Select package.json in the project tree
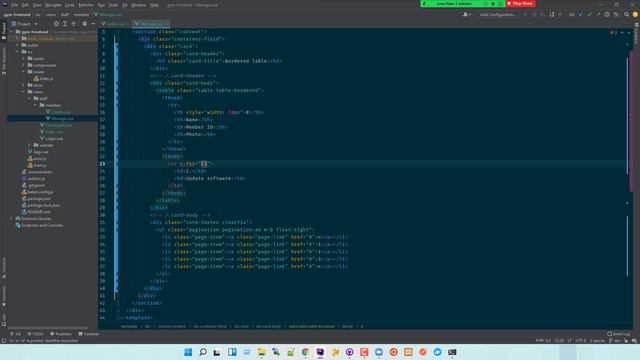The height and width of the screenshot is (360, 640). pos(36,198)
